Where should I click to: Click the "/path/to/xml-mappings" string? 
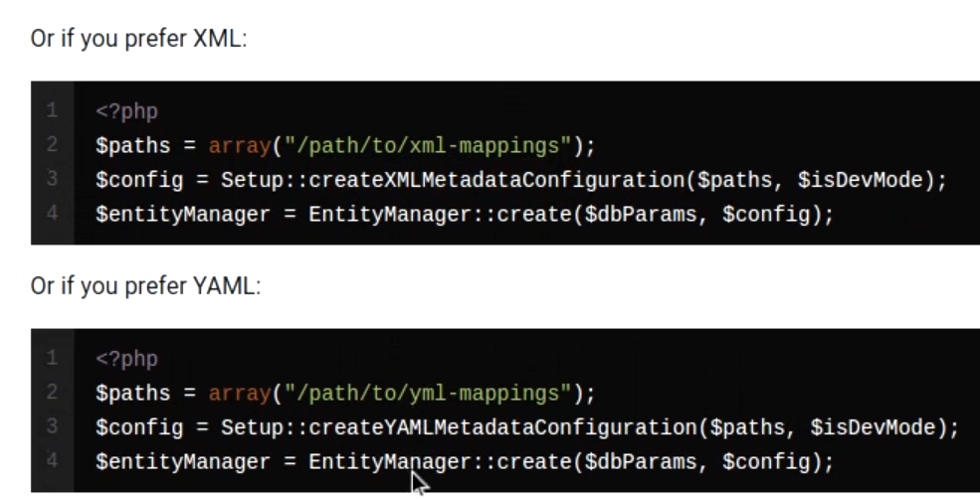(x=428, y=146)
